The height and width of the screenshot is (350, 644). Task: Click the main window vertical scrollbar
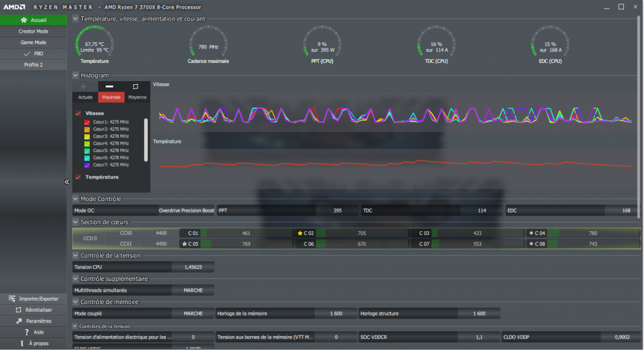pos(639,117)
